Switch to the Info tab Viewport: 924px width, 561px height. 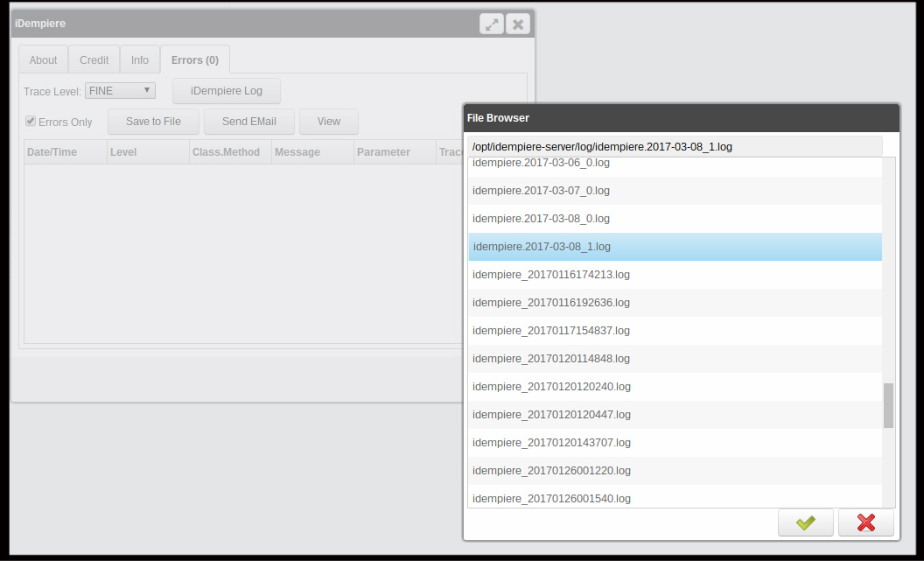140,60
